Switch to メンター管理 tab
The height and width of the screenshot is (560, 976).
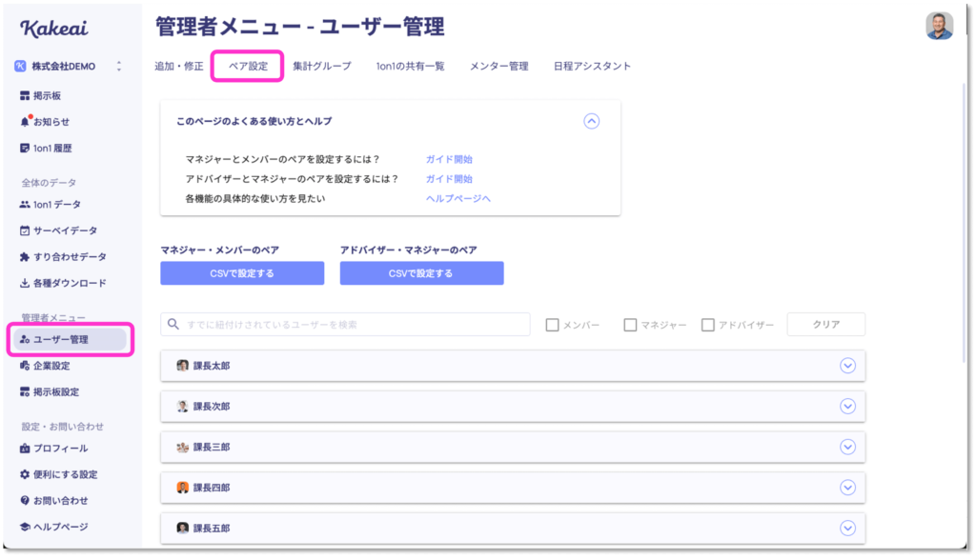(498, 66)
